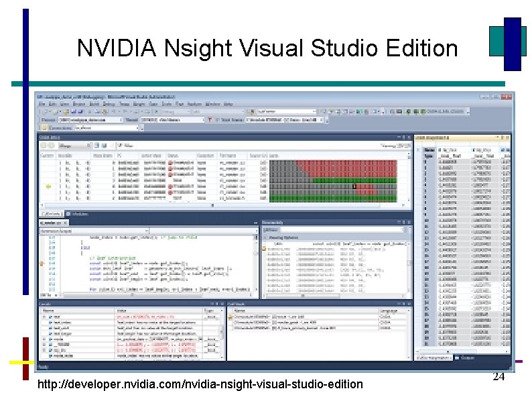Click the pin icon of Disassembly panel
Viewport: 532px width, 399px height.
tap(404, 222)
